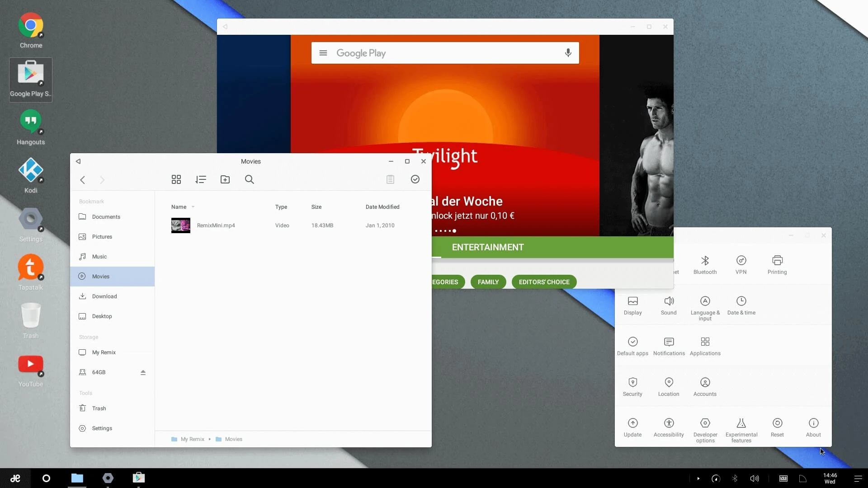Open the desktop Trash bin
Viewport: 868px width, 488px height.
coord(31,321)
